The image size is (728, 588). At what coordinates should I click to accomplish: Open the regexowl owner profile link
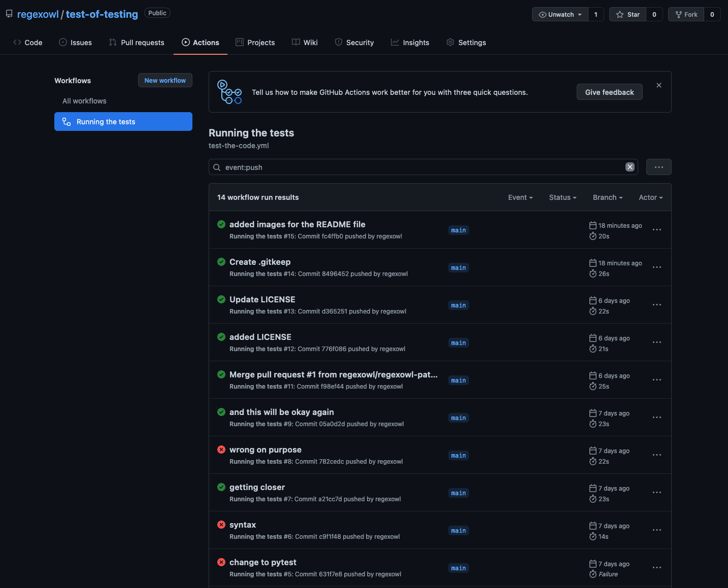tap(38, 14)
